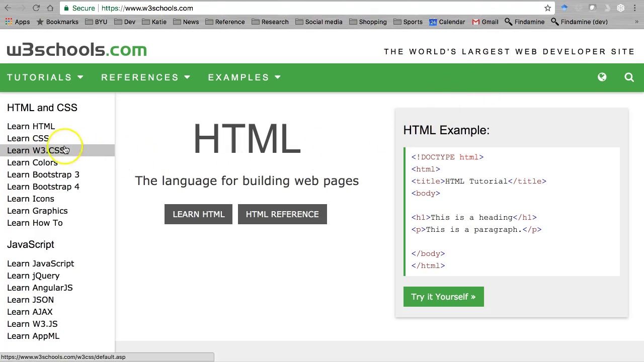The width and height of the screenshot is (644, 362).
Task: Click the DOCTYPE html code line
Action: [447, 157]
